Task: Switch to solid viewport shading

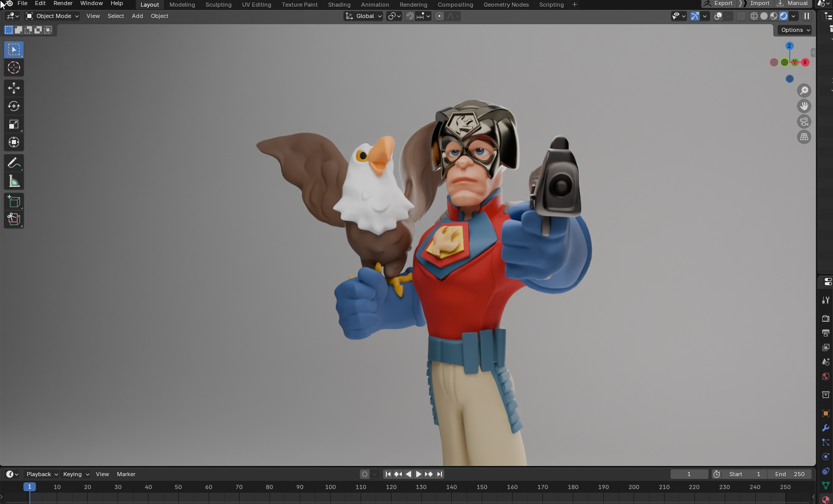Action: [764, 16]
